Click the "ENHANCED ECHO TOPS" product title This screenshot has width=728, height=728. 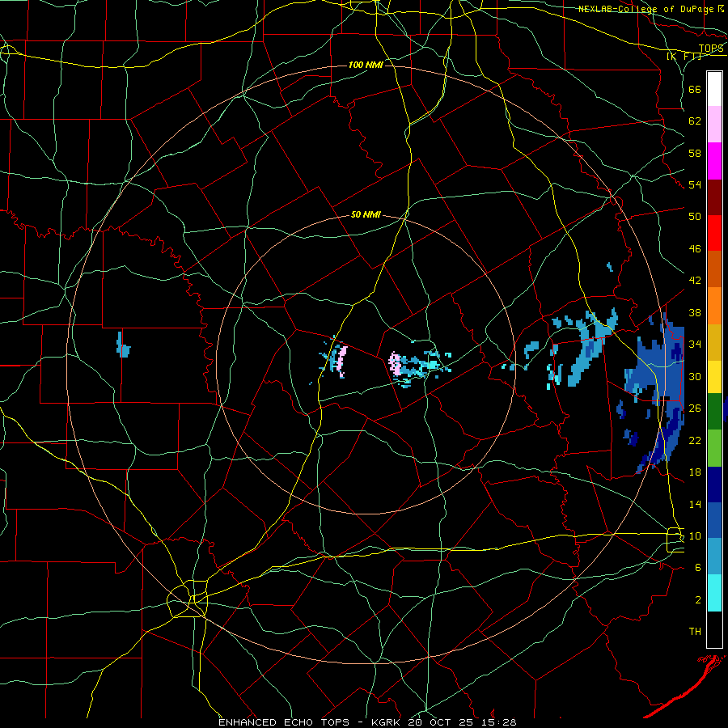tap(284, 722)
